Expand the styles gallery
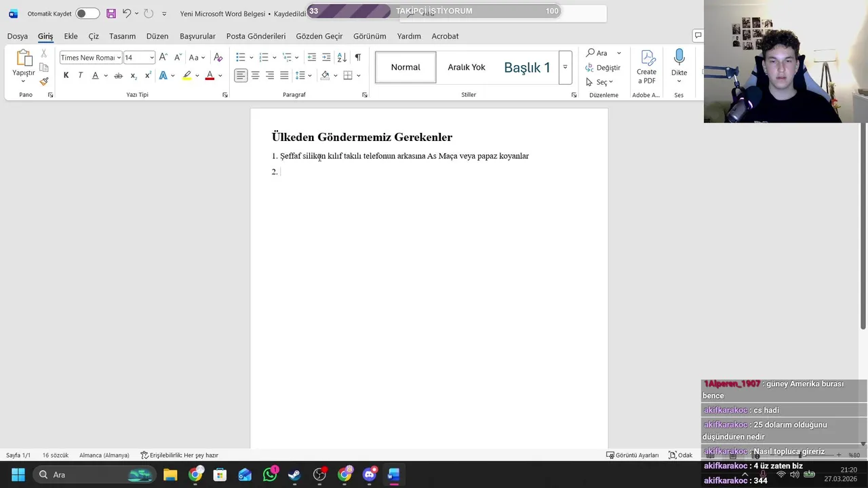This screenshot has width=868, height=488. click(565, 67)
